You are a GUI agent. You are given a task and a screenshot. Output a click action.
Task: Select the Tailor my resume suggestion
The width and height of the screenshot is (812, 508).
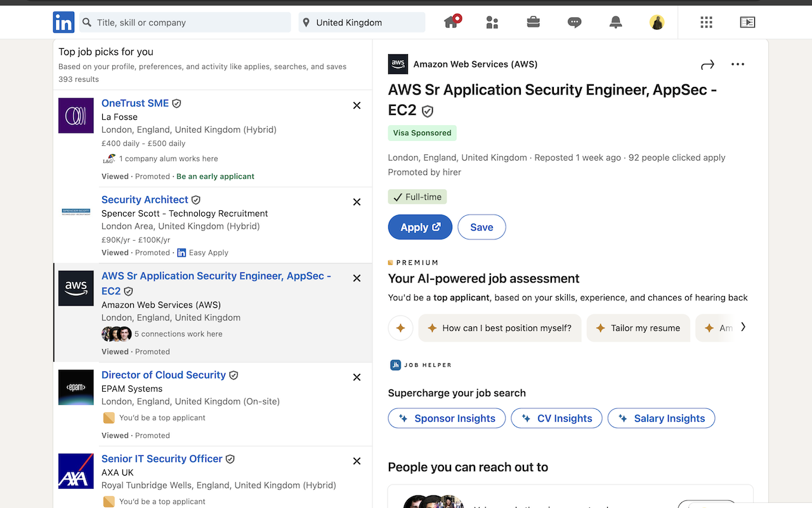[x=638, y=328]
